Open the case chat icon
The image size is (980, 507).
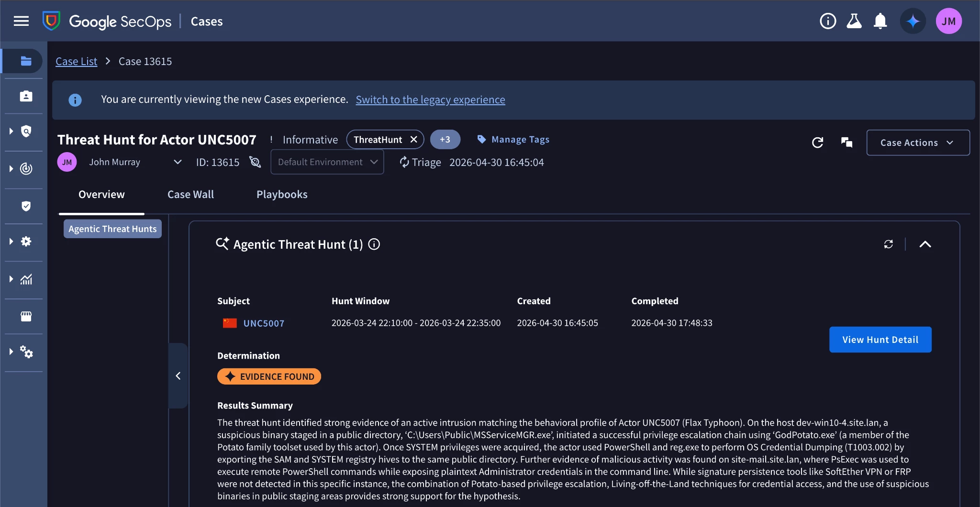click(x=846, y=142)
